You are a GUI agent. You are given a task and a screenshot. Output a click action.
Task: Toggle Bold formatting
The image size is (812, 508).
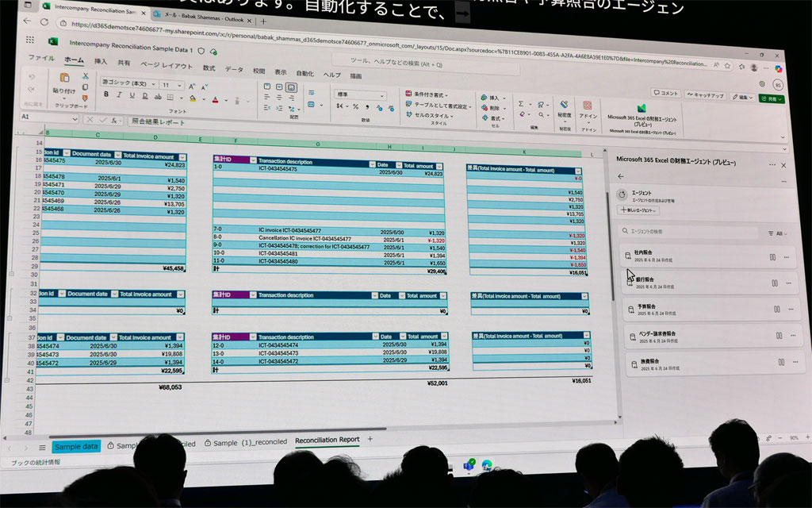106,94
